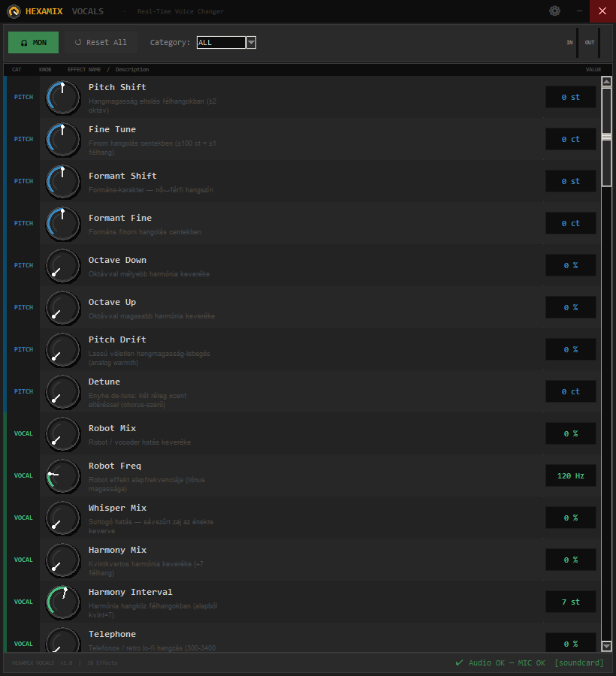Click the 'HEXAMIX VOCALS v1.0' status text
The height and width of the screenshot is (676, 616).
coord(42,662)
